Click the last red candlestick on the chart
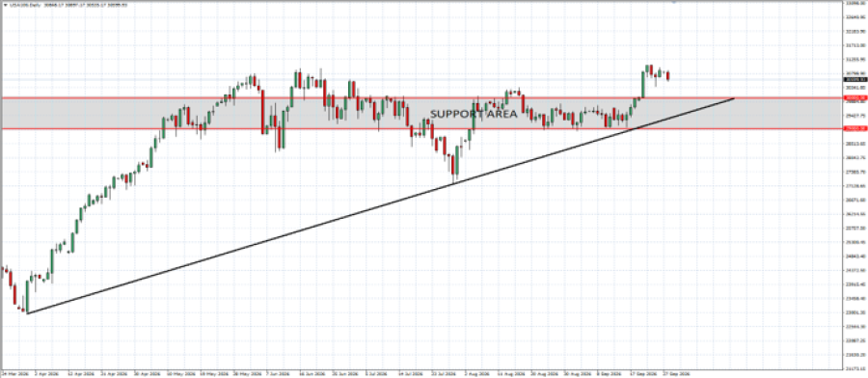The width and height of the screenshot is (868, 378). (x=668, y=76)
